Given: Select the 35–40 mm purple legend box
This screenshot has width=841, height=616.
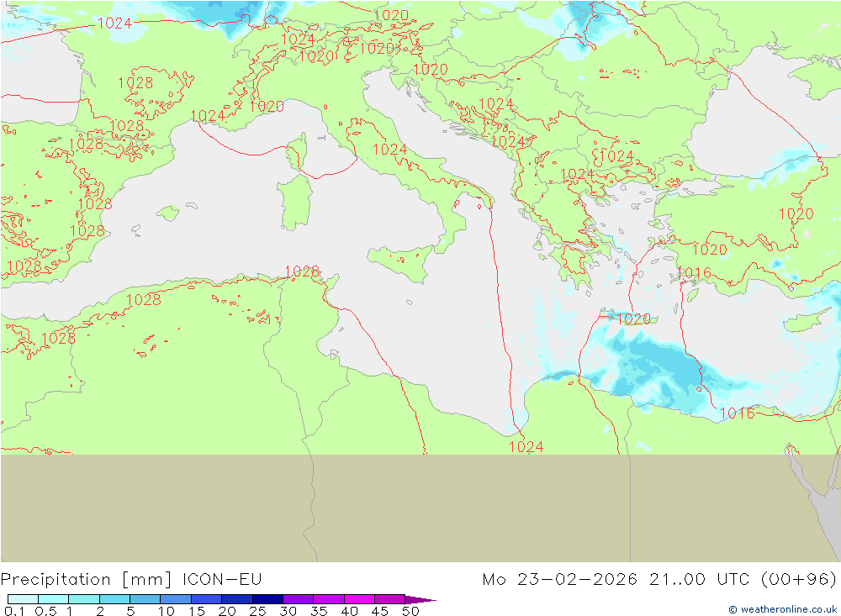Looking at the screenshot, I should [x=328, y=599].
